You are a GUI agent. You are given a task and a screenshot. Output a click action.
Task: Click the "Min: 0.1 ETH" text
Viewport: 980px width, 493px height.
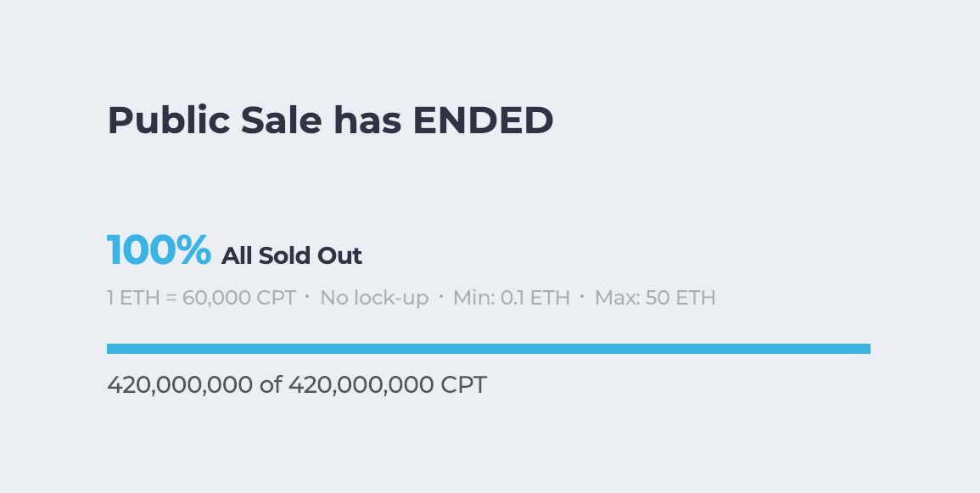tap(512, 298)
